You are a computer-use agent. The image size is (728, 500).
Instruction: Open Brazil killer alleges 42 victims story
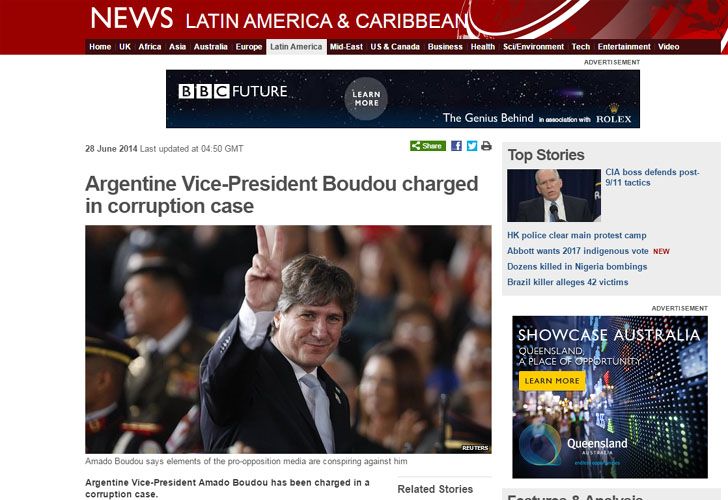coord(567,282)
